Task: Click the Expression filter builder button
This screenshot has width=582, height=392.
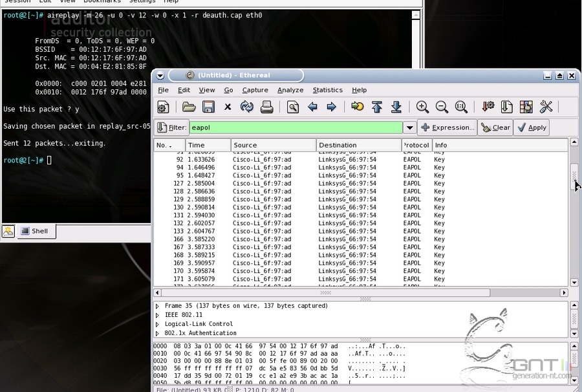Action: (447, 127)
